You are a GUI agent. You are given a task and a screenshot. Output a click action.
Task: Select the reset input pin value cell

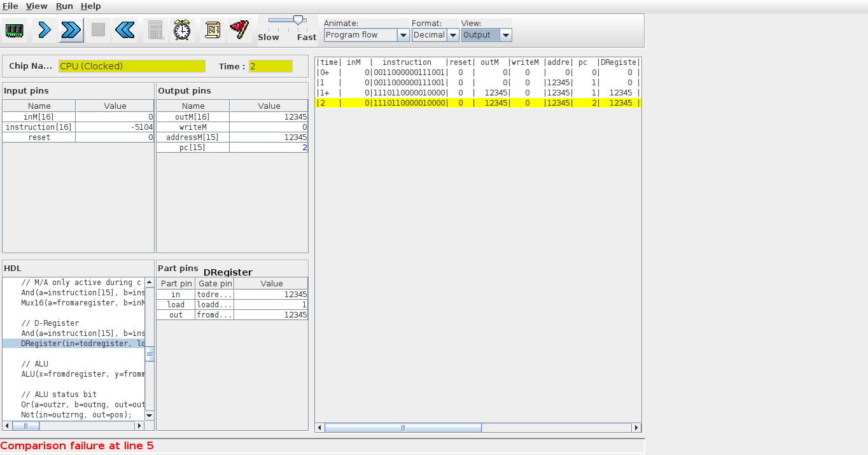click(x=115, y=137)
